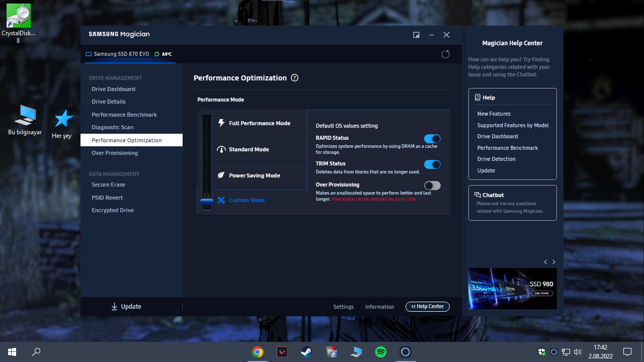Click the red "Free space can be reduced" warning
This screenshot has height=362, width=644.
click(374, 199)
